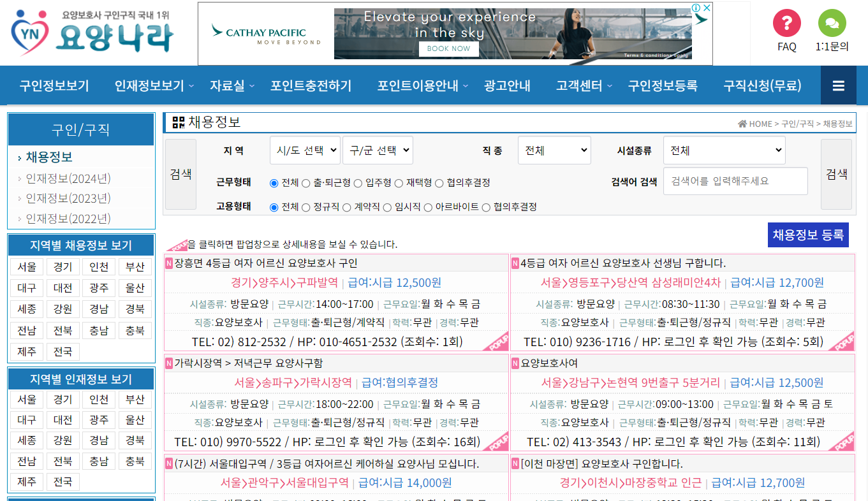The width and height of the screenshot is (868, 501).
Task: Click N badge beside 가락시장역 저녁근무 title
Action: [169, 363]
